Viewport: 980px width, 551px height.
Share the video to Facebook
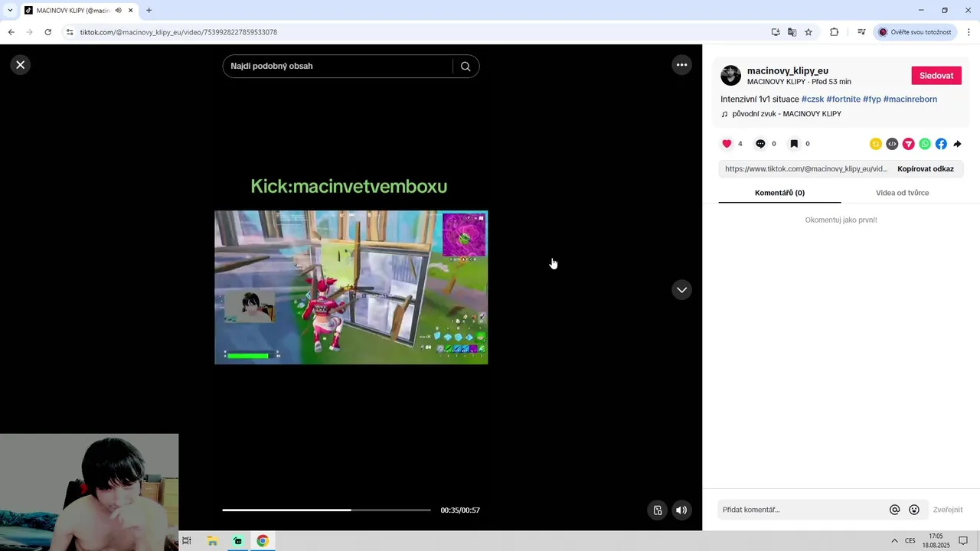941,144
